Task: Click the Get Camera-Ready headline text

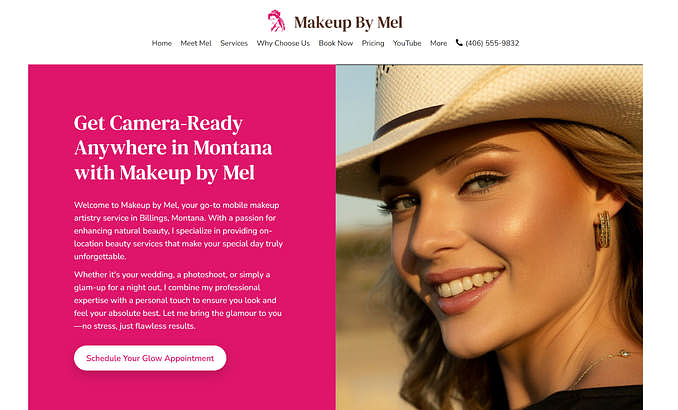Action: point(173,147)
